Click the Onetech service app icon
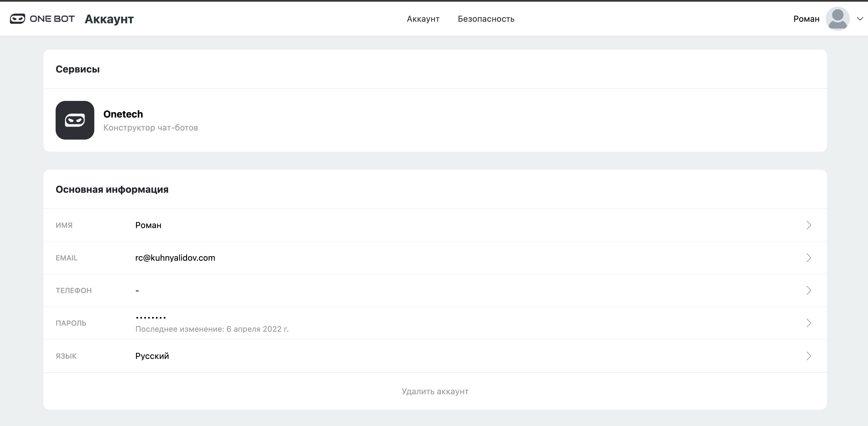868x426 pixels. [x=75, y=120]
